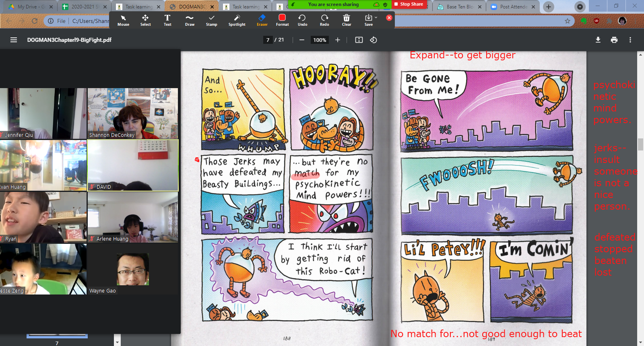Pick the Text annotation tool
Screen dimensions: 644x346
coord(167,20)
